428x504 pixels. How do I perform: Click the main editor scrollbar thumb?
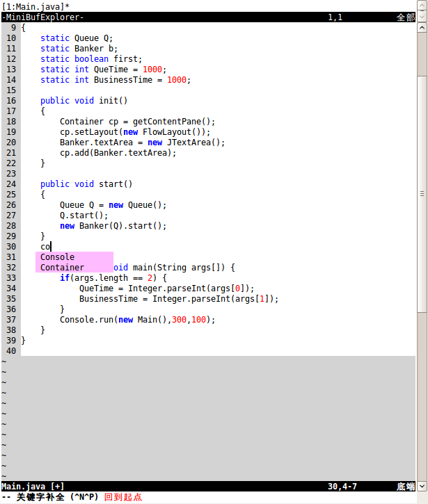[x=422, y=194]
